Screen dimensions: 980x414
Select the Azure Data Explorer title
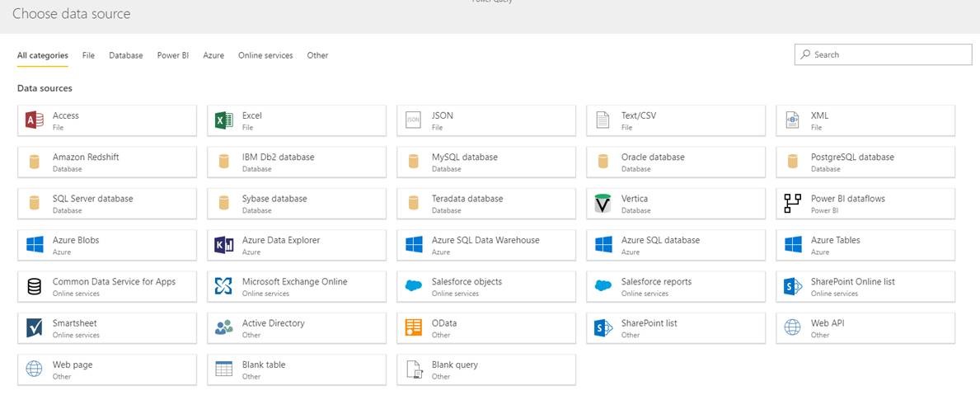pyautogui.click(x=280, y=240)
